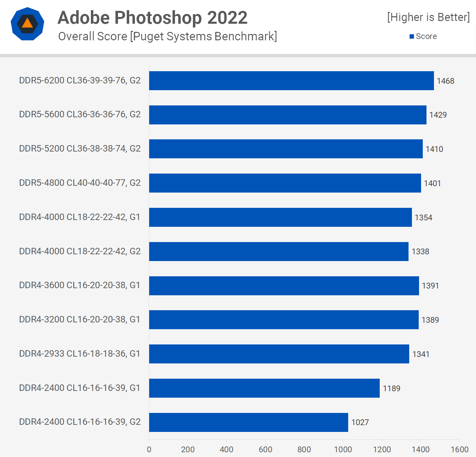
Task: Select the shortest bar DDR4-2400 G2
Action: point(249,422)
